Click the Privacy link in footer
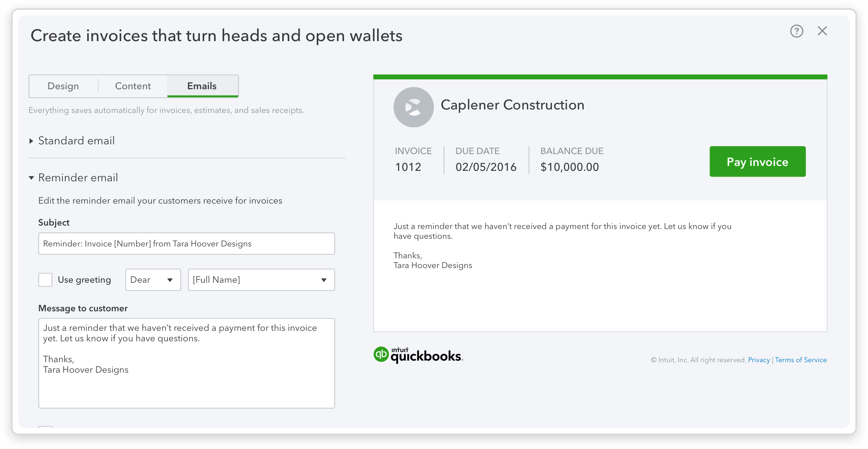The image size is (868, 449). (x=760, y=360)
